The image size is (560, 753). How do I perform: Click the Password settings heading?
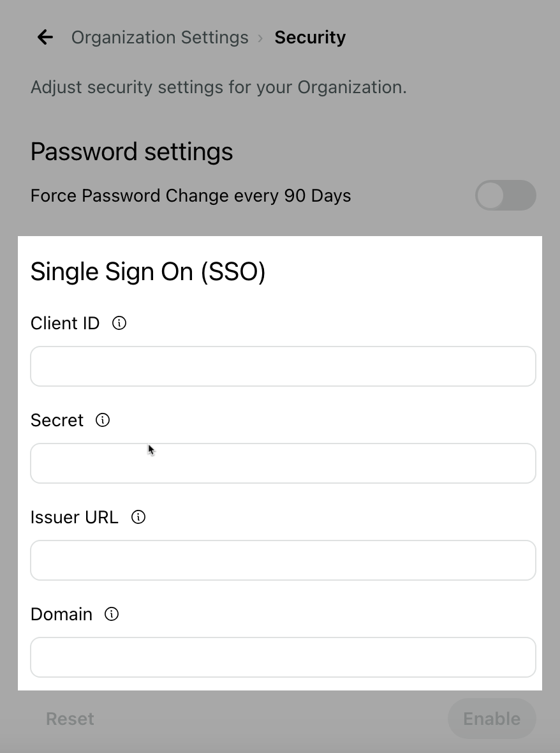[x=131, y=152]
